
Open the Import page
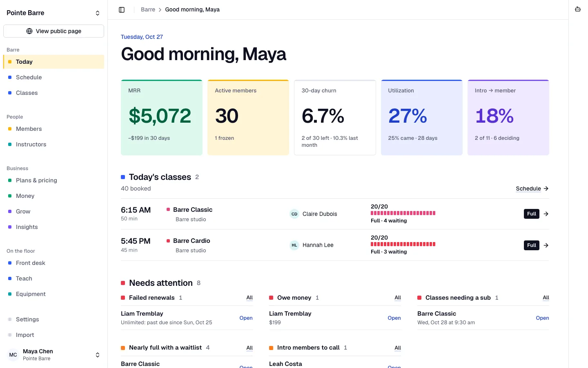click(53, 335)
